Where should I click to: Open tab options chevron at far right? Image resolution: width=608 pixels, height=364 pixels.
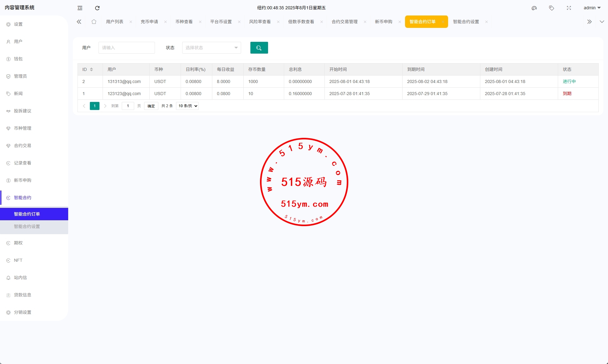[x=602, y=22]
